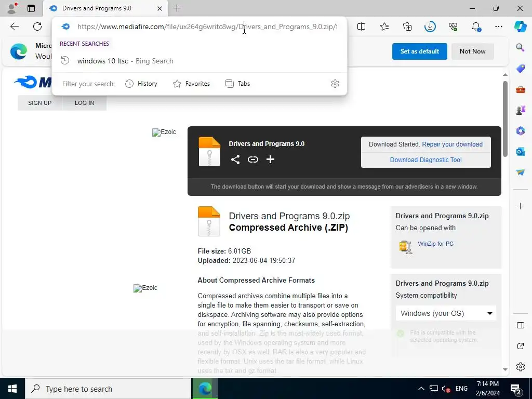
Task: Click address bar URL field
Action: [x=207, y=26]
